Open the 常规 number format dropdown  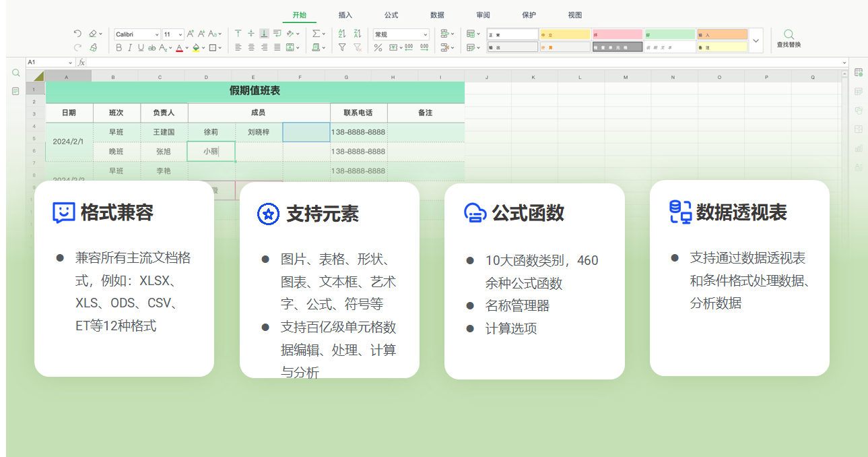401,34
